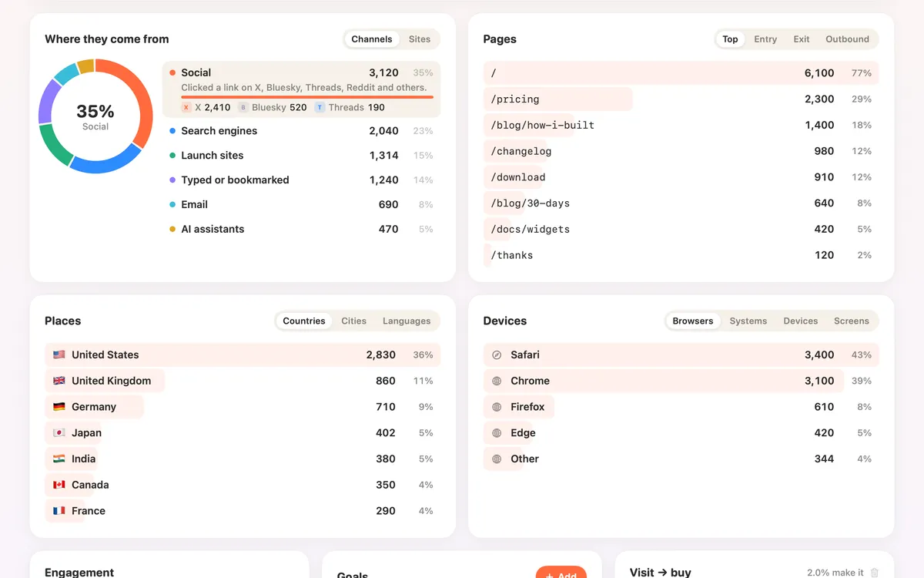The height and width of the screenshot is (578, 924).
Task: Click the Japan flag icon
Action: tap(59, 433)
